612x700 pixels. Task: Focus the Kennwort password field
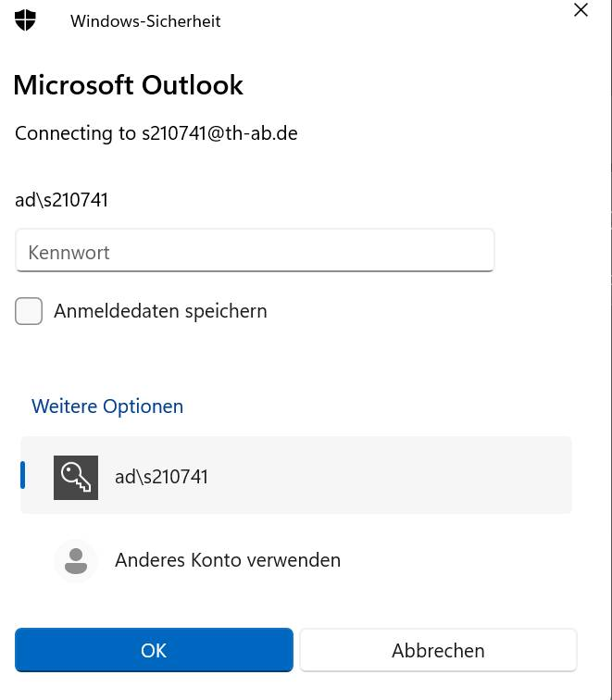pyautogui.click(x=255, y=250)
